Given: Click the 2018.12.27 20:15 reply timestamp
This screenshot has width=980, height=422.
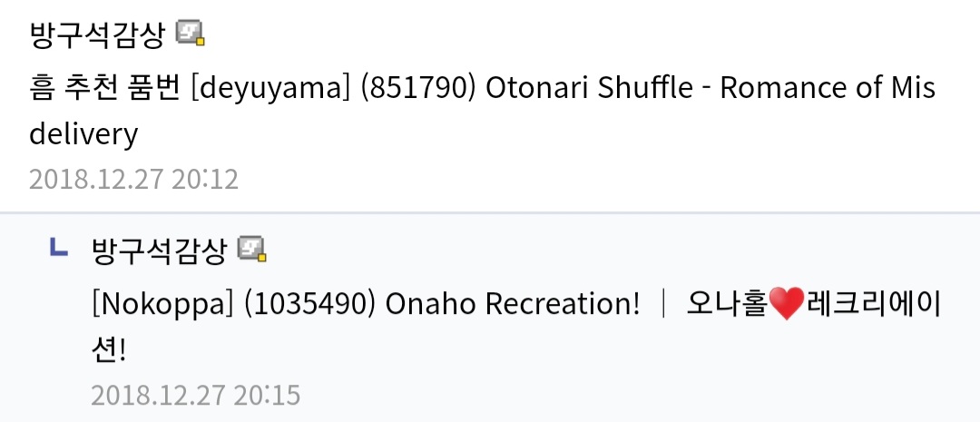Looking at the screenshot, I should tap(195, 395).
